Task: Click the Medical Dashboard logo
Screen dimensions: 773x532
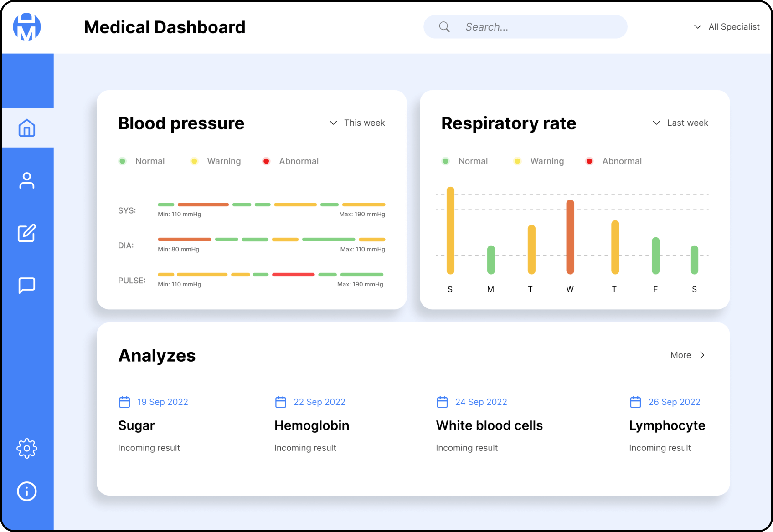Action: point(27,27)
